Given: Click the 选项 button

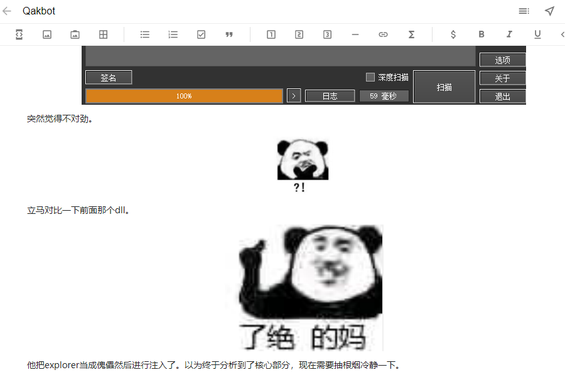Looking at the screenshot, I should tap(502, 60).
